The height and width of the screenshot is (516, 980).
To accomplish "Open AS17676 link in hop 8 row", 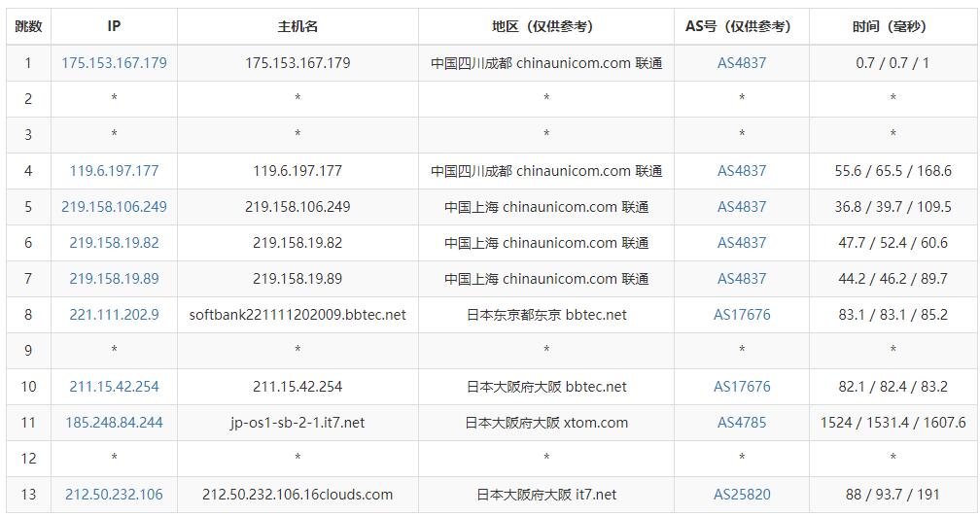I will point(741,315).
